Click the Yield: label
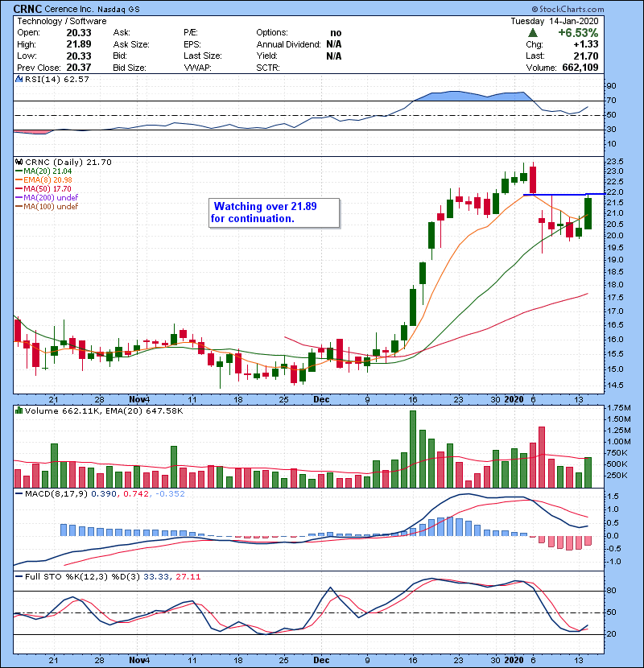This screenshot has width=644, height=668. 266,56
